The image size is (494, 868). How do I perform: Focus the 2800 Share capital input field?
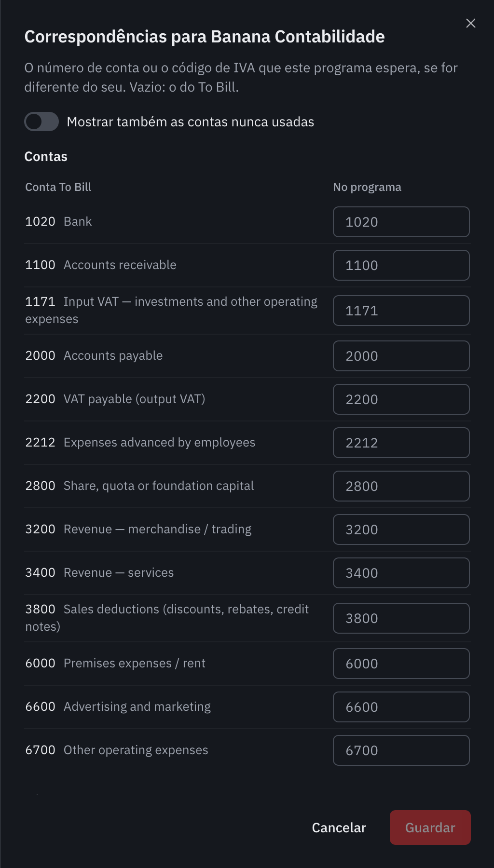click(401, 486)
